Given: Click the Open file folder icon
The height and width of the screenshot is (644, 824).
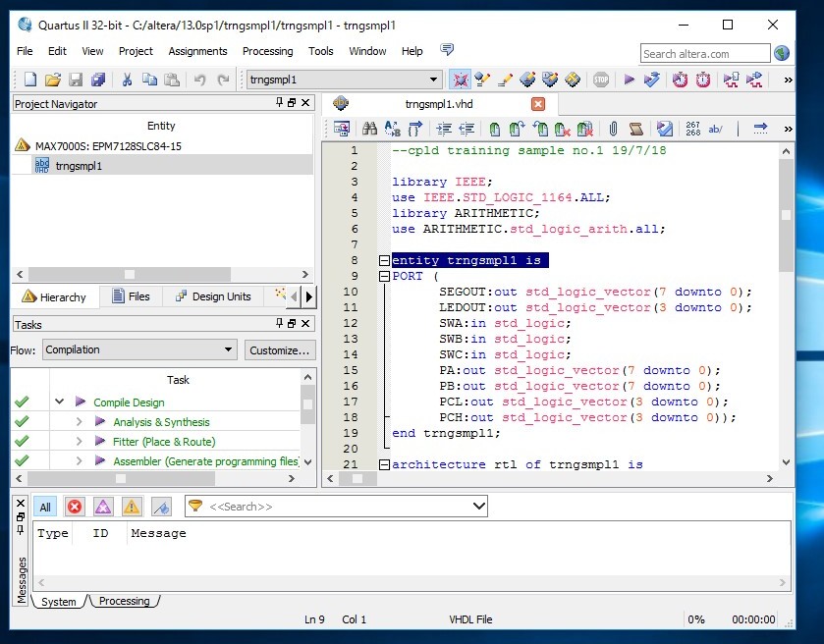Looking at the screenshot, I should [x=53, y=80].
